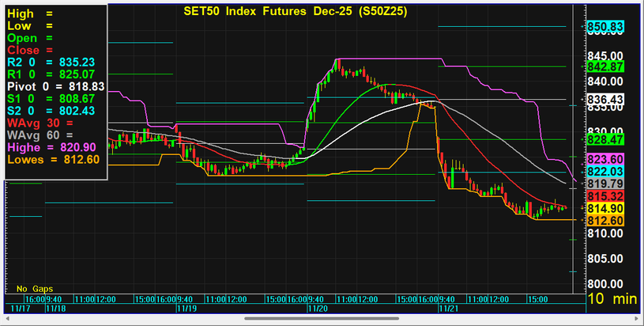644x326 pixels.
Task: Select the red 815.32 price tag
Action: pyautogui.click(x=605, y=195)
